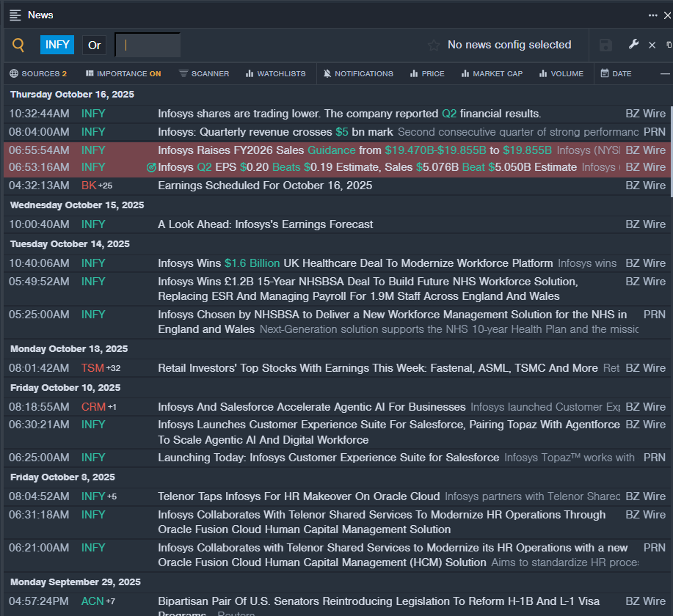Remove the INFY search tag

[57, 45]
